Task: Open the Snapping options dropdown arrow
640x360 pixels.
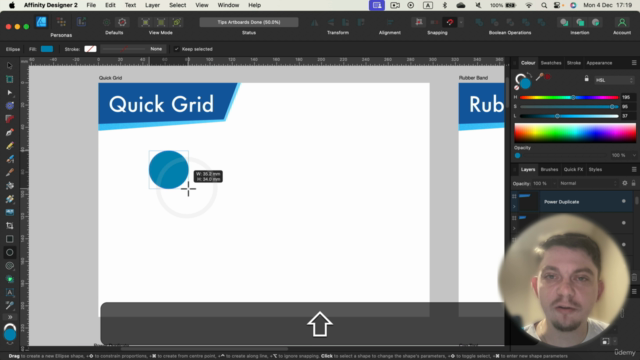Action: pyautogui.click(x=461, y=22)
